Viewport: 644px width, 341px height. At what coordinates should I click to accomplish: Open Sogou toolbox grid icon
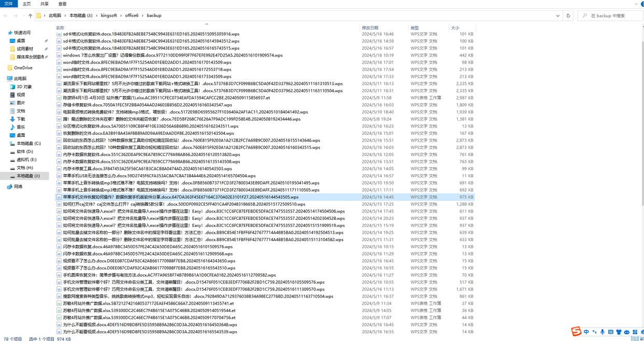point(635,332)
